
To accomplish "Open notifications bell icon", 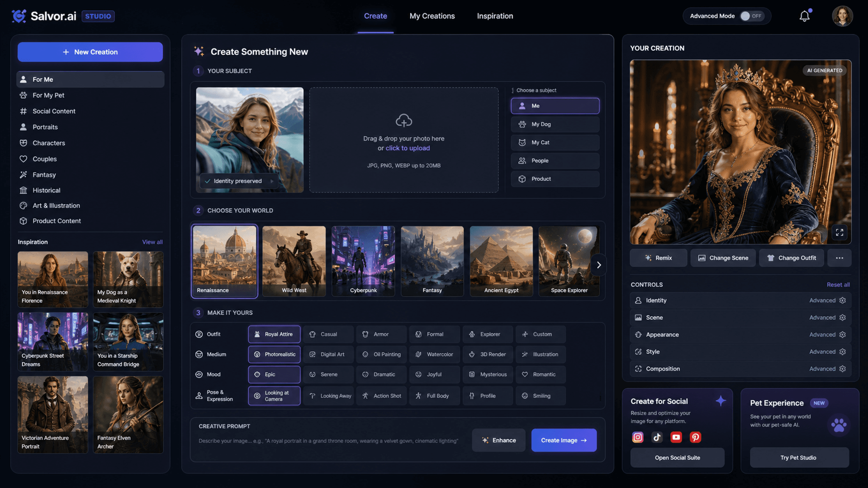I will (x=804, y=16).
